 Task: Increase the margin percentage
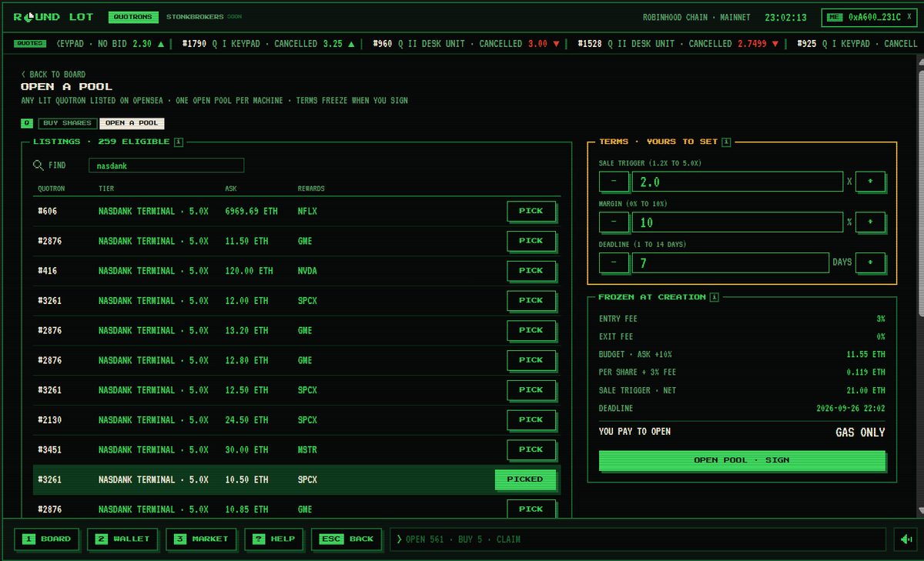tap(870, 222)
